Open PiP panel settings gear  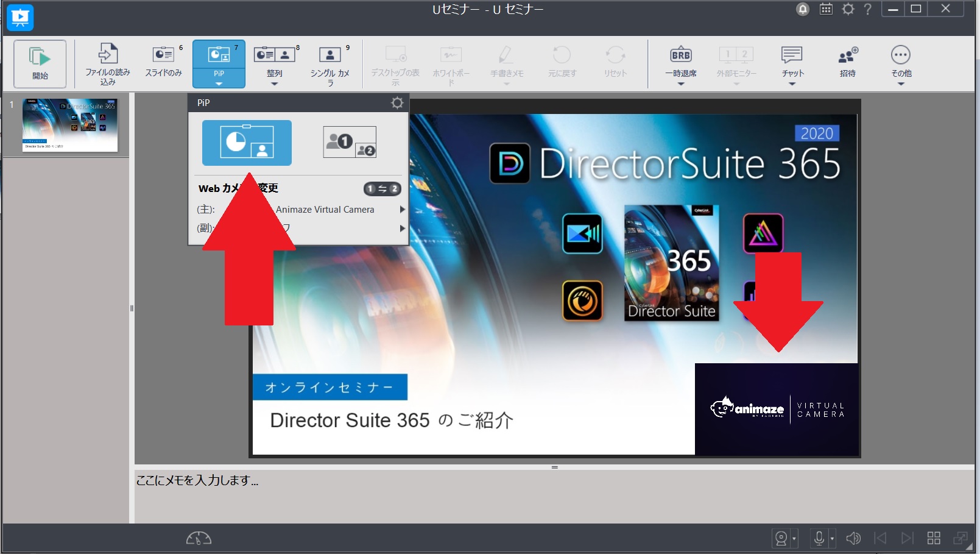point(397,103)
